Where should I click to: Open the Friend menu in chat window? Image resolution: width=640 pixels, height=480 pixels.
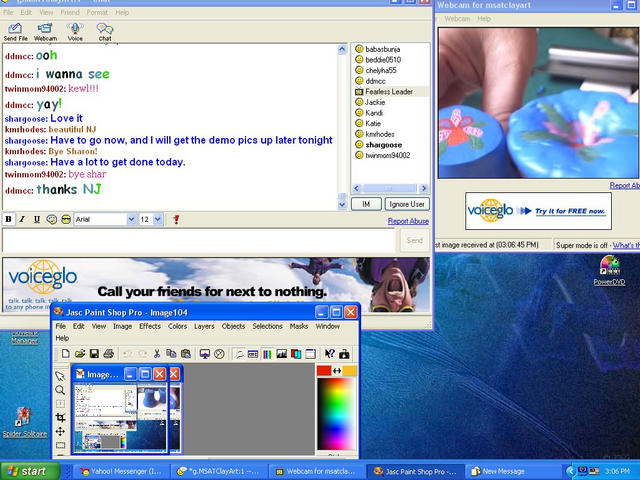(x=70, y=12)
